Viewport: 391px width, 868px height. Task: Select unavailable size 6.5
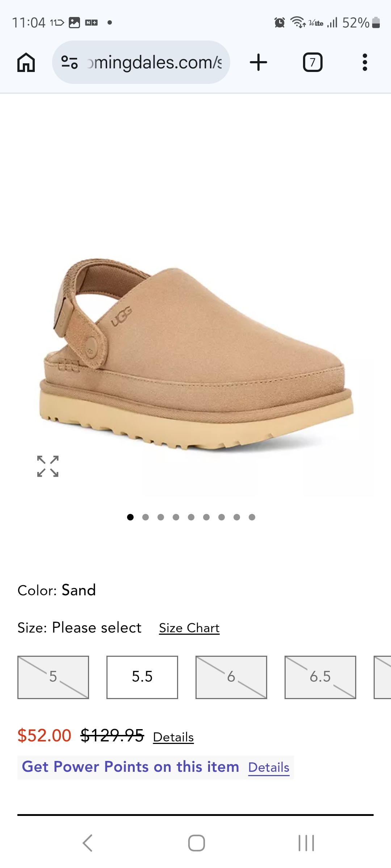(x=320, y=677)
